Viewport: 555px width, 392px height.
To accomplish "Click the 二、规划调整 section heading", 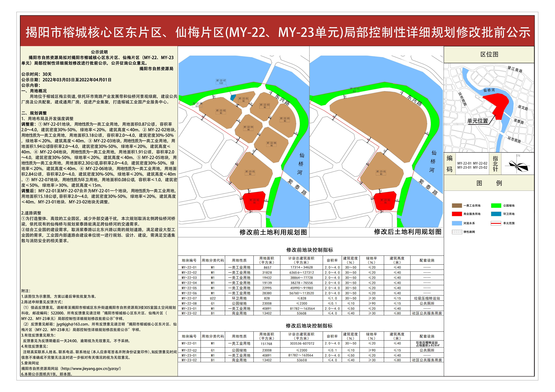I will 34,113.
